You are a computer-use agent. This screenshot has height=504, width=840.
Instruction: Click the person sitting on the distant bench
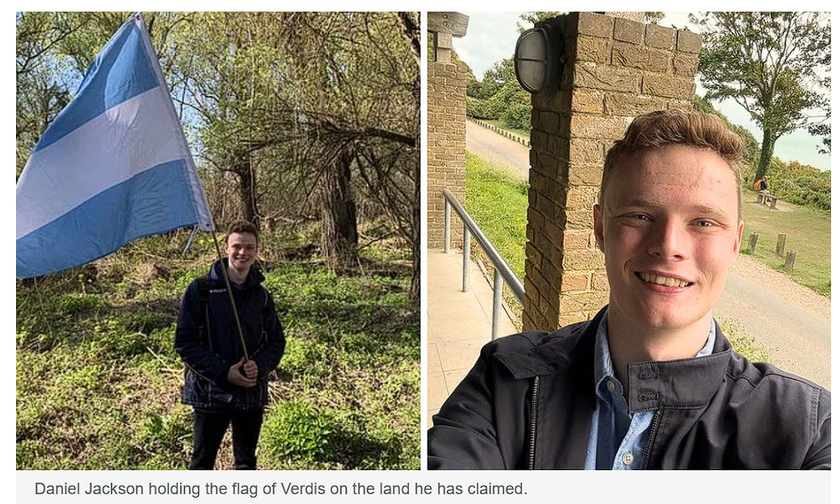tap(761, 185)
